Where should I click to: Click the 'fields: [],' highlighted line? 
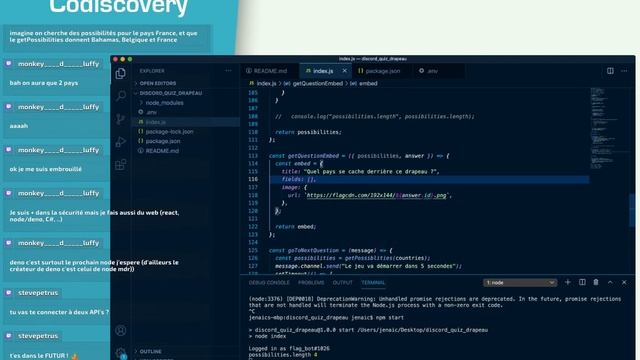tap(429, 179)
